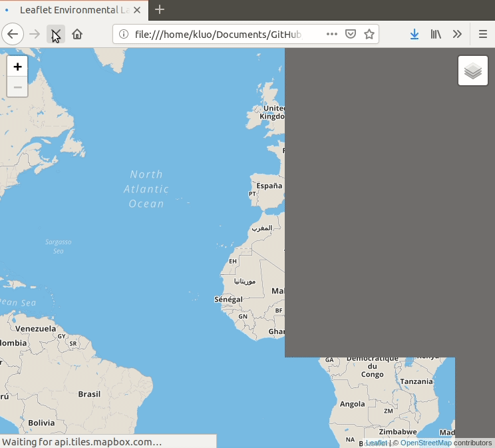The image size is (495, 448).
Task: Click the Sénégal country label
Action: (x=229, y=299)
